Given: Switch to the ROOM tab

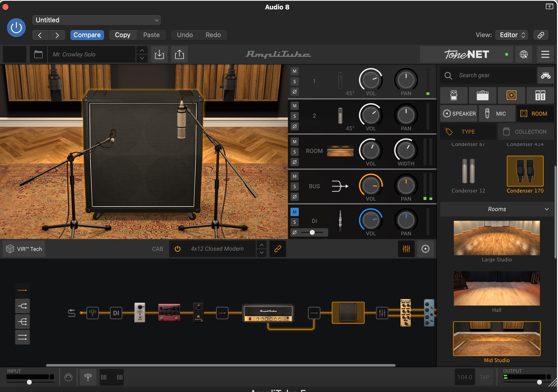Looking at the screenshot, I should tap(535, 114).
